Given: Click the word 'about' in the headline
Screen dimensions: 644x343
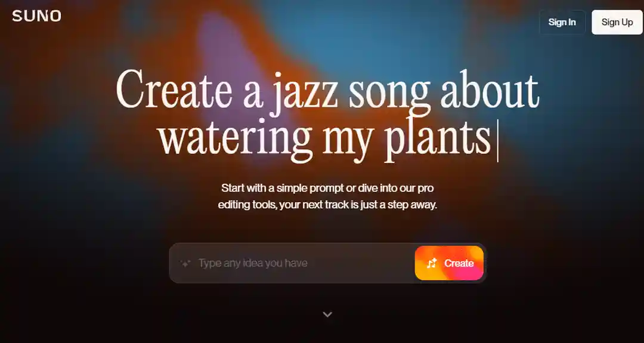Looking at the screenshot, I should (x=489, y=91).
